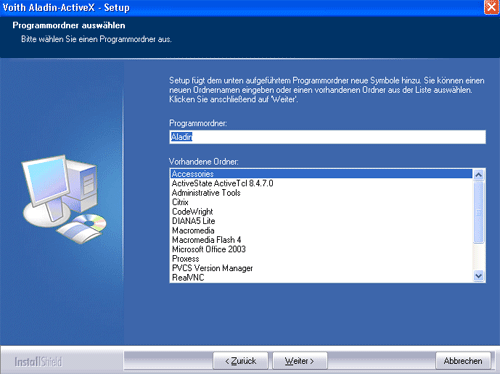Pick Microsoft Office 2003 folder
Image resolution: width=500 pixels, height=374 pixels.
pyautogui.click(x=321, y=249)
